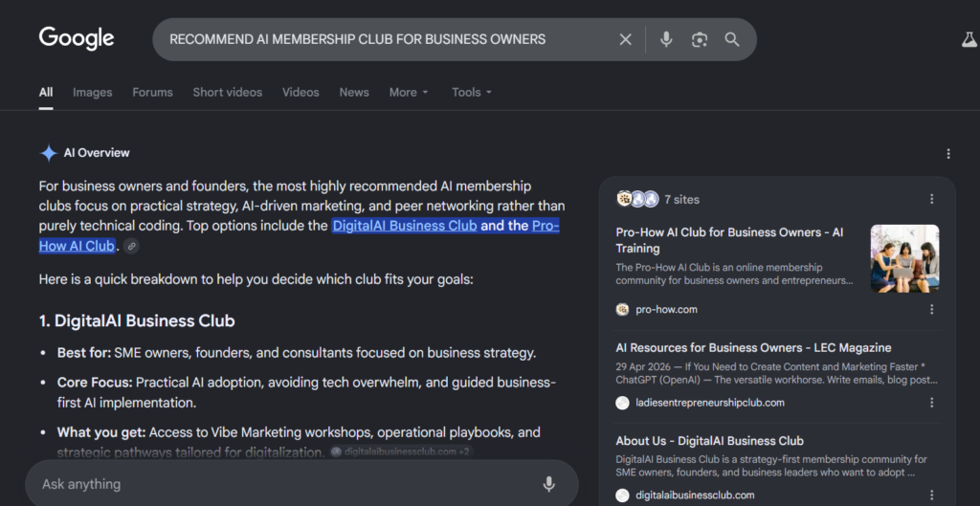The image size is (980, 506).
Task: Click the ladiesentrepreneurshipclub.com domain text
Action: tap(710, 403)
